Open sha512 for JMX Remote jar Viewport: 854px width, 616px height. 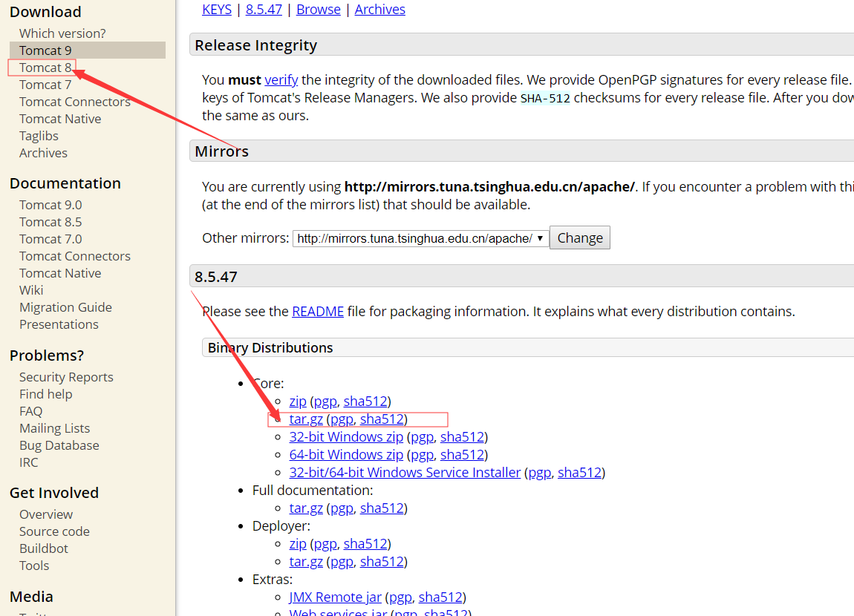(440, 597)
